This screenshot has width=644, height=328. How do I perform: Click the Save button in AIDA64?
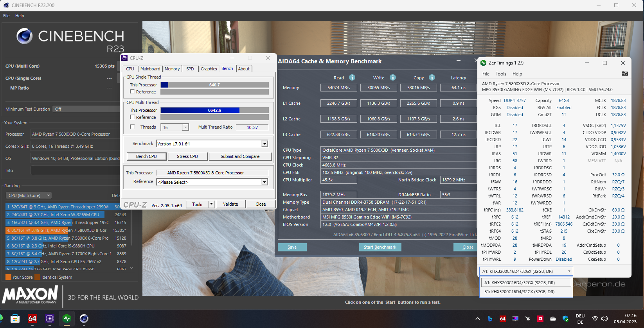pyautogui.click(x=292, y=247)
